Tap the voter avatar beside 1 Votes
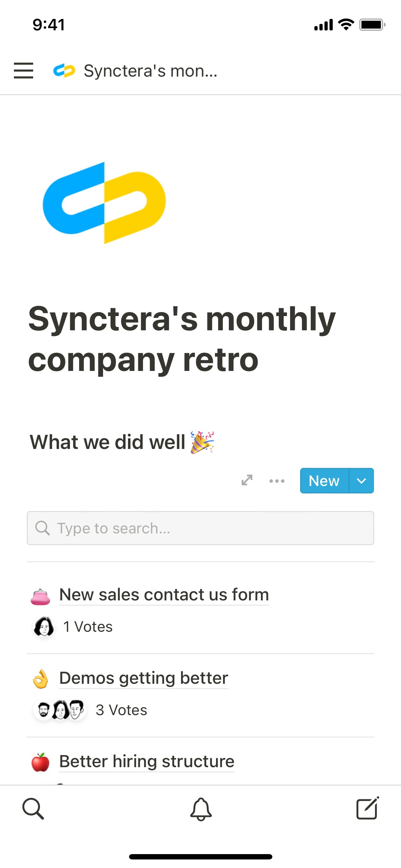 [x=44, y=626]
